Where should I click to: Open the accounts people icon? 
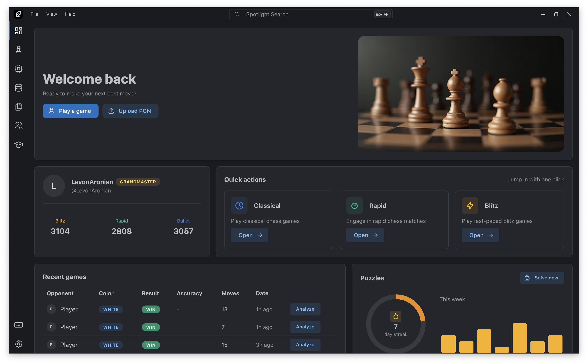point(19,126)
